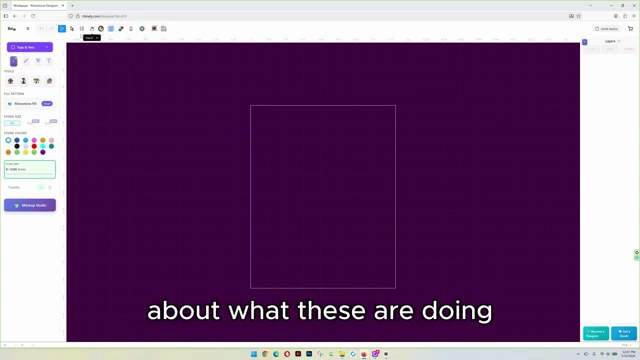
Task: Pick the teal stone color
Action: (51, 146)
